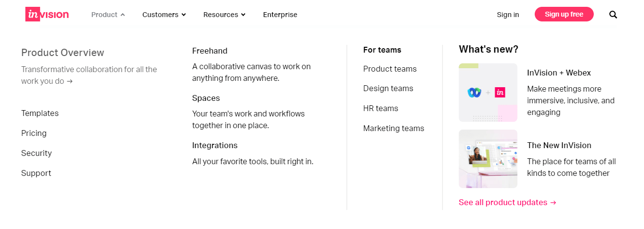Image resolution: width=644 pixels, height=229 pixels.
Task: Open the Pricing link
Action: pyautogui.click(x=34, y=133)
